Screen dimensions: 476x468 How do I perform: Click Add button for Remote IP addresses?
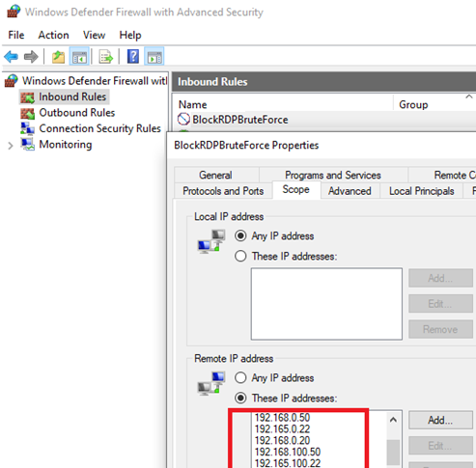click(x=440, y=420)
